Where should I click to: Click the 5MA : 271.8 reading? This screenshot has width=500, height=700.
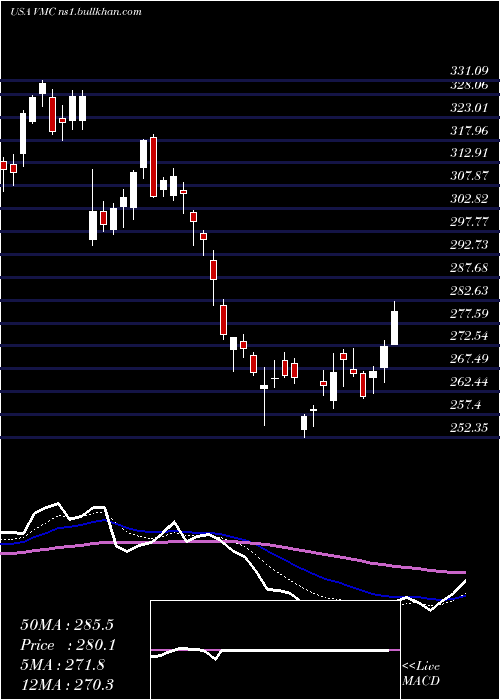tap(63, 665)
